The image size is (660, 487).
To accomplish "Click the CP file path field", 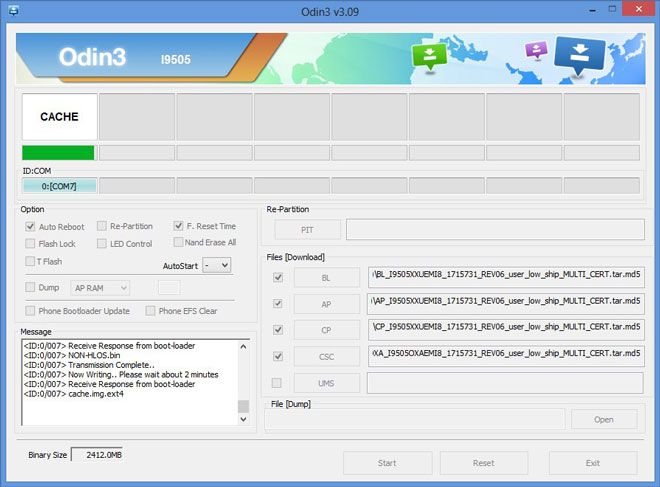I will pyautogui.click(x=506, y=330).
